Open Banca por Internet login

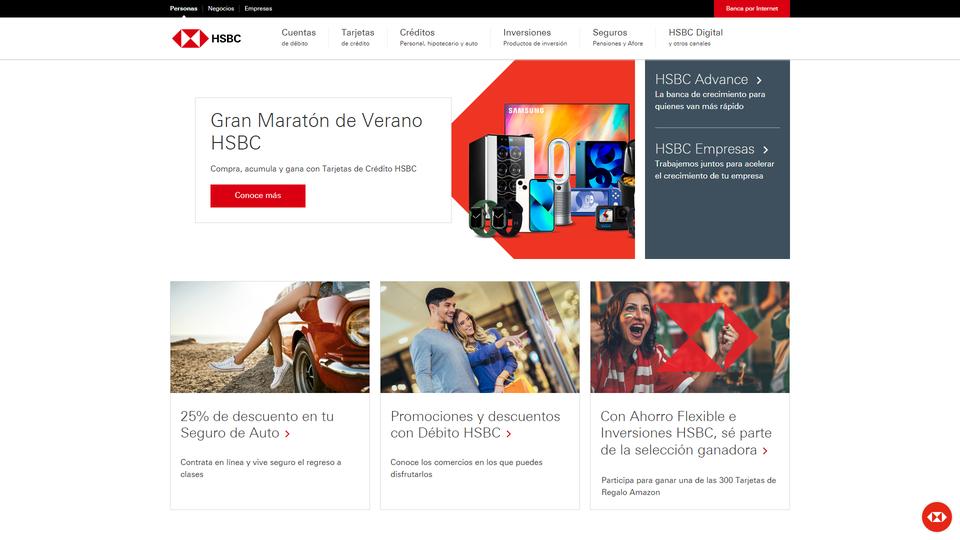click(x=751, y=9)
